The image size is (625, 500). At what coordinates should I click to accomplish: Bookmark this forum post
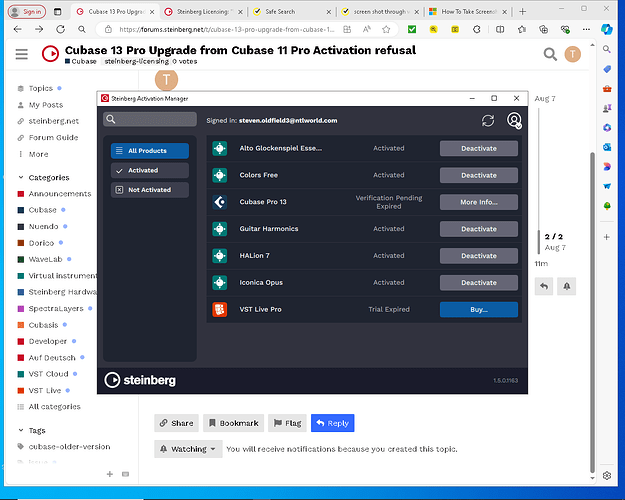(x=234, y=423)
